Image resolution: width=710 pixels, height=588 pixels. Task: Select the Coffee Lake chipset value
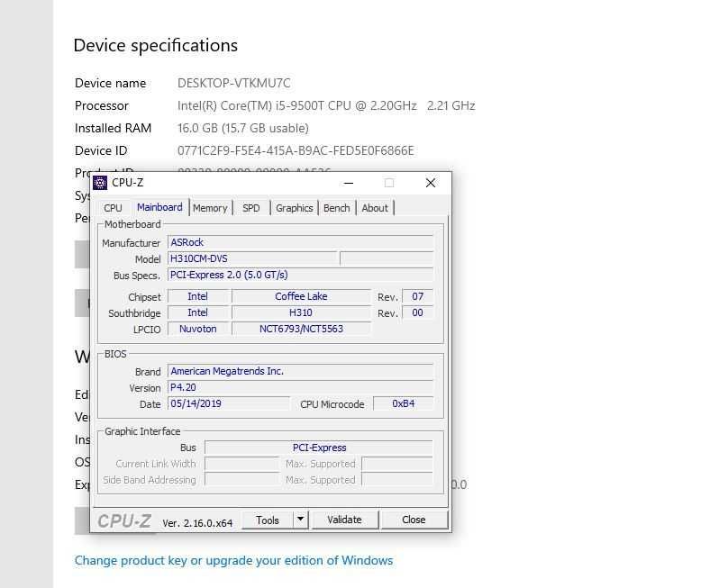tap(301, 296)
